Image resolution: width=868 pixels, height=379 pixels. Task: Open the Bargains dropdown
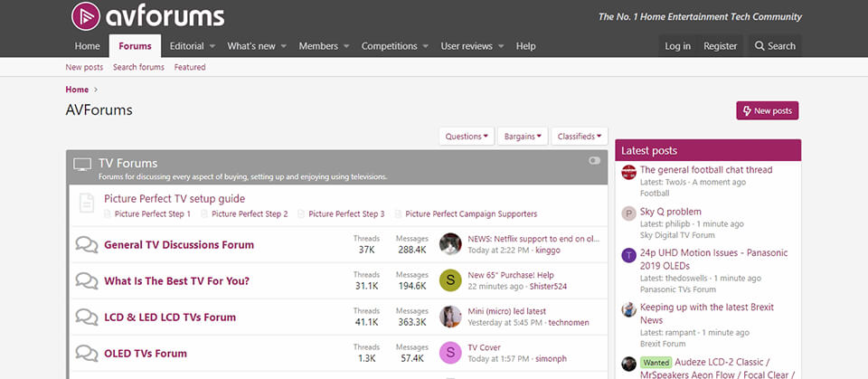pyautogui.click(x=523, y=136)
